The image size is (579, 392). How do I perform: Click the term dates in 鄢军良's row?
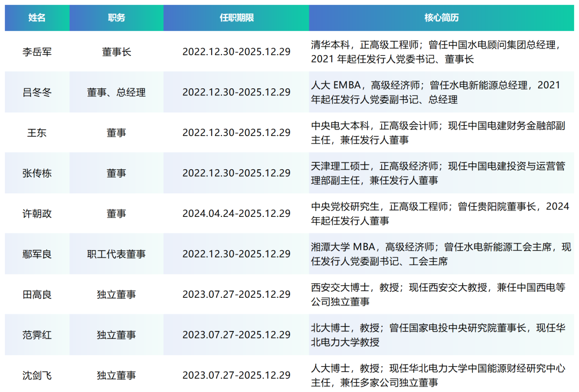236,254
